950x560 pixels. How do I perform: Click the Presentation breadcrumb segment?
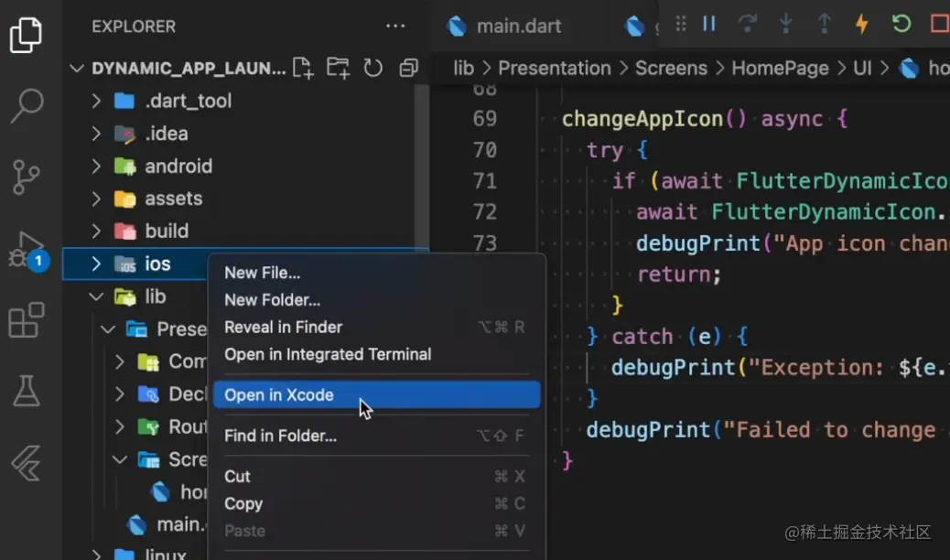[x=555, y=68]
